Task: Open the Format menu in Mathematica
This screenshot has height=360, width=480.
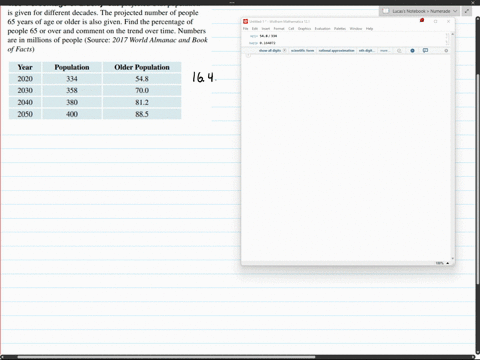Action: pos(279,29)
